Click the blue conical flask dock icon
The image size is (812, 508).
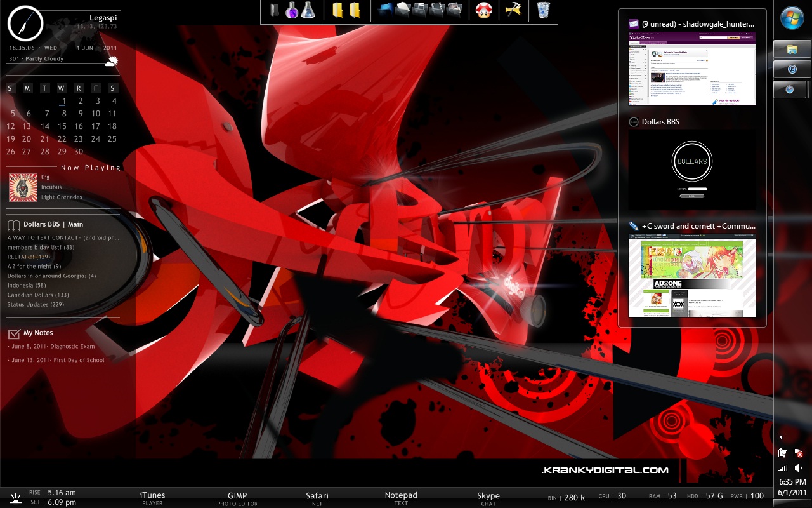[x=308, y=10]
